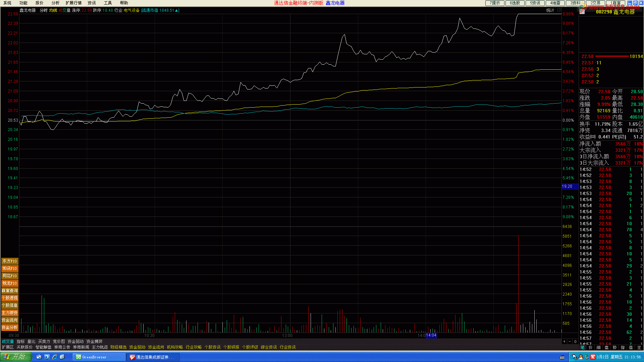Viewport: 644px width, 362px height.
Task: Open the 扩展区 bottom tab
Action: pyautogui.click(x=8, y=347)
